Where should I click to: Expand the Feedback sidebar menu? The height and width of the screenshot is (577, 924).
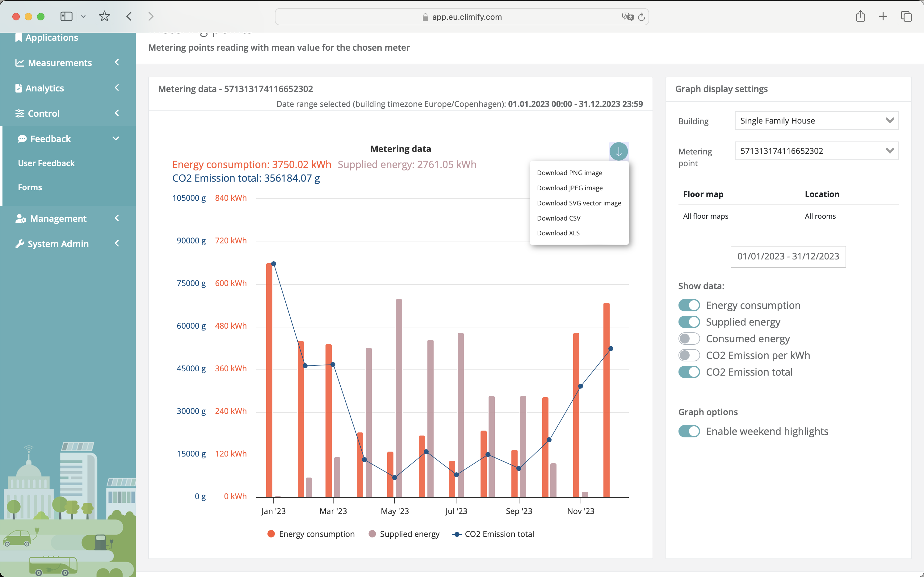66,138
